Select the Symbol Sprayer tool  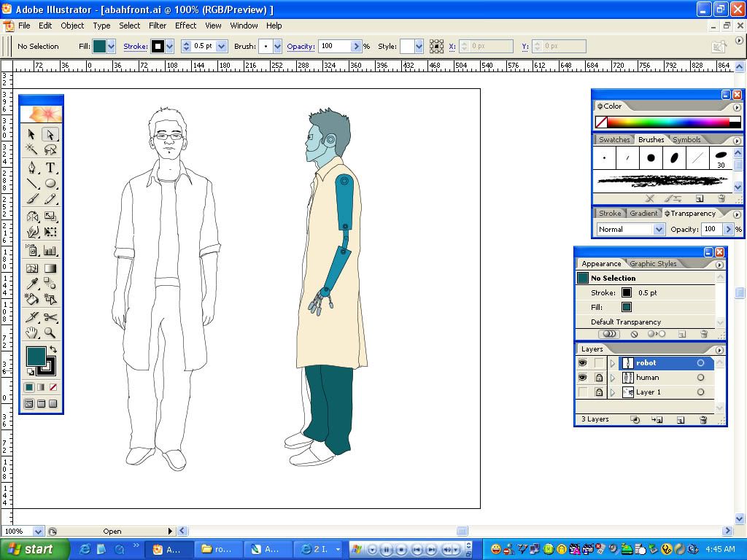[31, 250]
